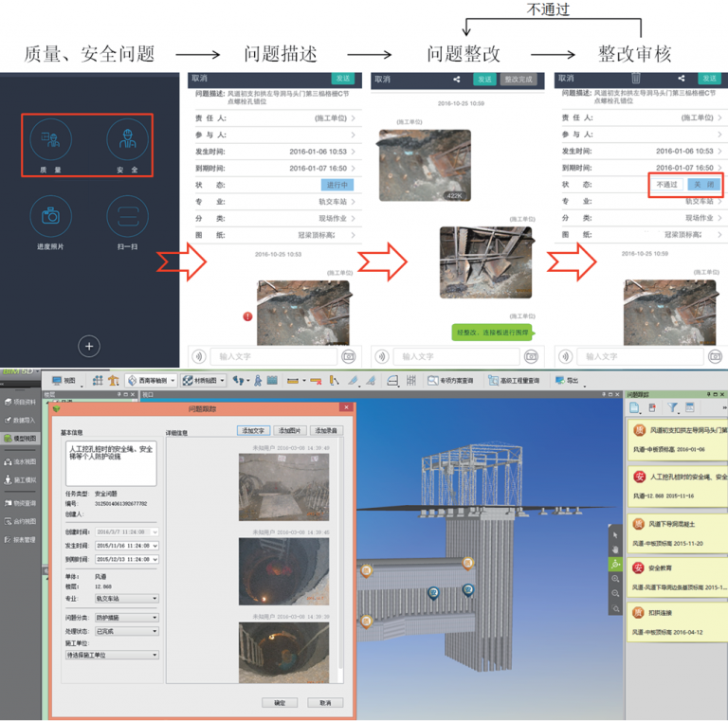Toggle the 进行中 status button
This screenshot has width=728, height=721.
click(x=337, y=185)
